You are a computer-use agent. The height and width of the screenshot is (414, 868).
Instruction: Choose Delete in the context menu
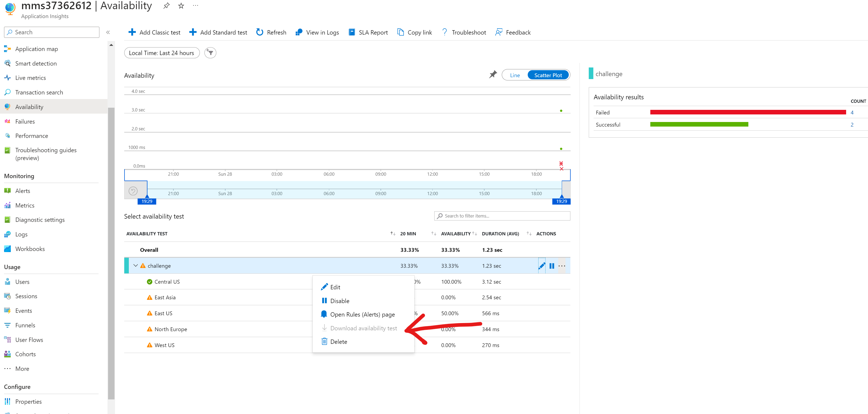(338, 342)
